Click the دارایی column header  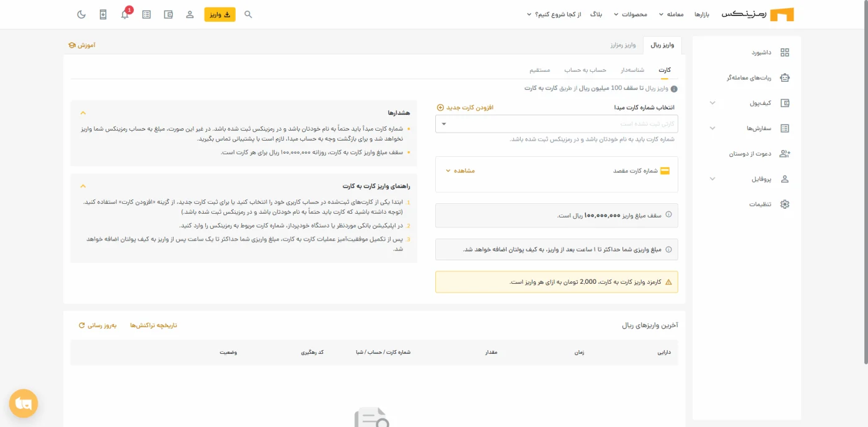click(x=664, y=352)
